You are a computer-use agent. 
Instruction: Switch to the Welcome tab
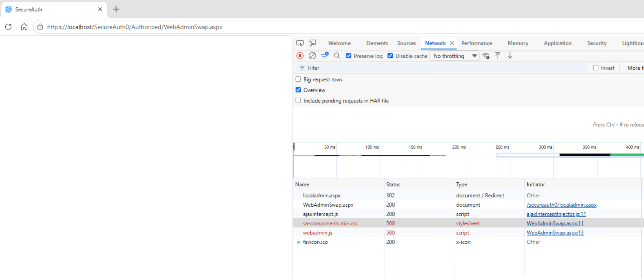click(339, 43)
